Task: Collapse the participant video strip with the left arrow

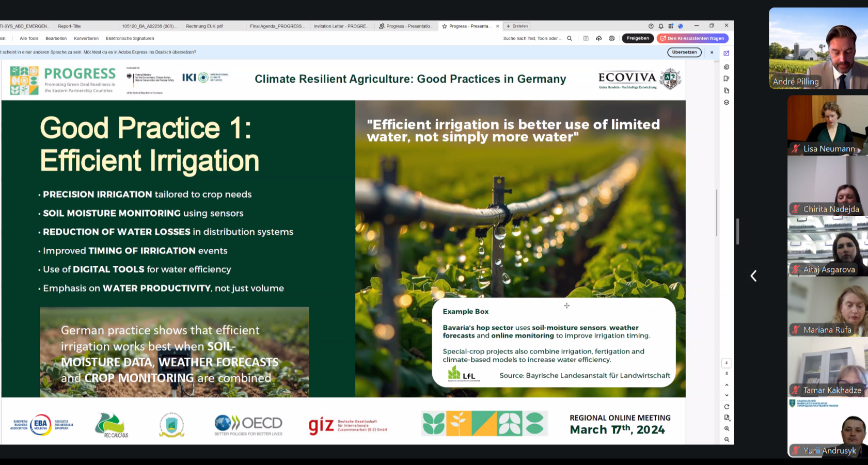Action: [x=754, y=276]
